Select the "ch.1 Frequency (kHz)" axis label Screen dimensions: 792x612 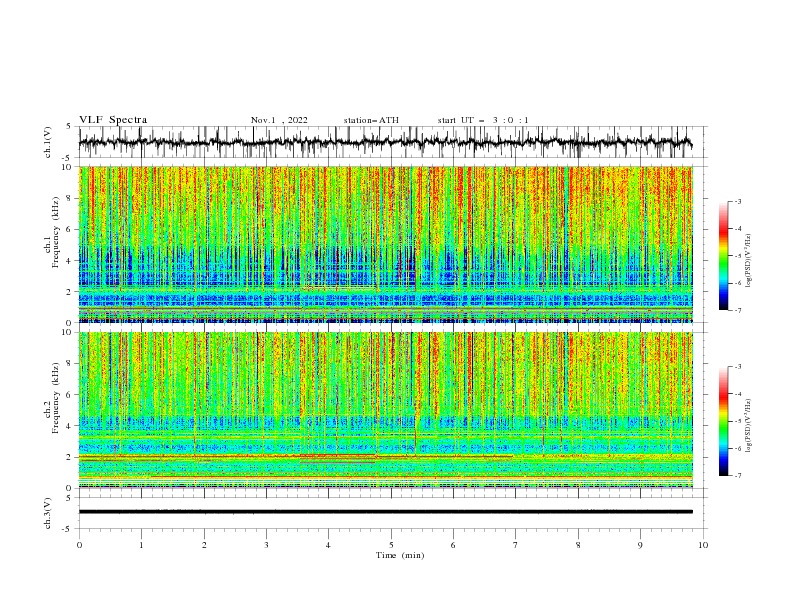[x=51, y=244]
